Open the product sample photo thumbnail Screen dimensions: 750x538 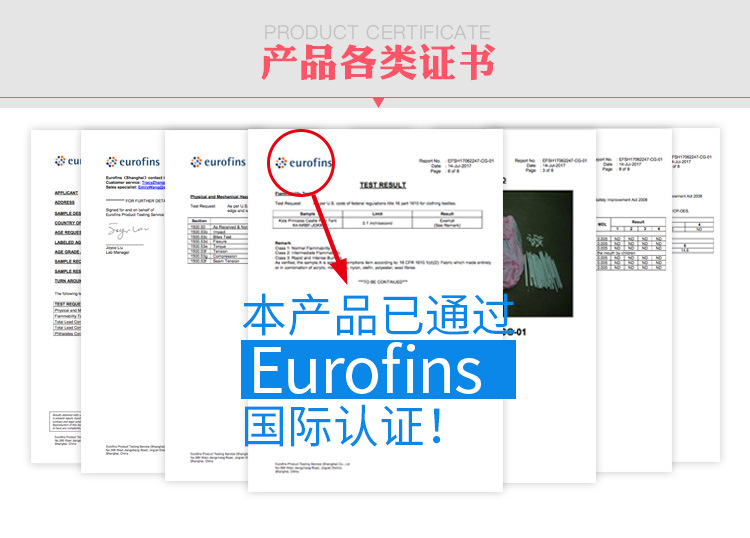pos(538,254)
